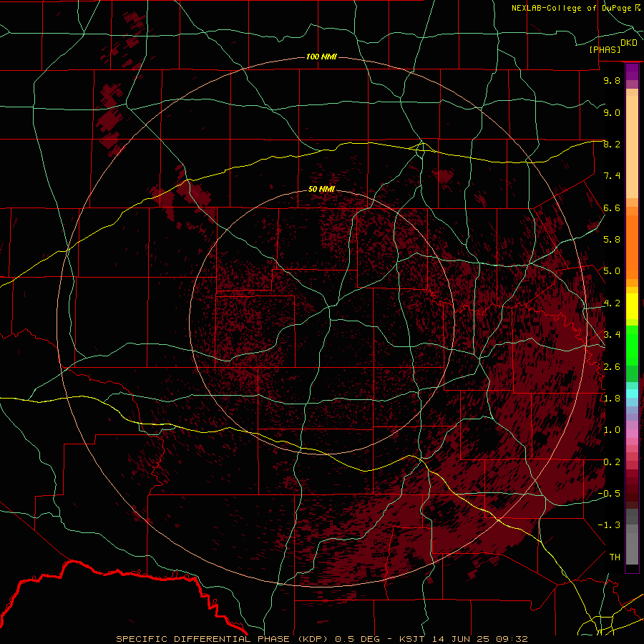Screen dimensions: 644x644
Task: Click the -1.3 value on the color scale
Action: click(609, 525)
